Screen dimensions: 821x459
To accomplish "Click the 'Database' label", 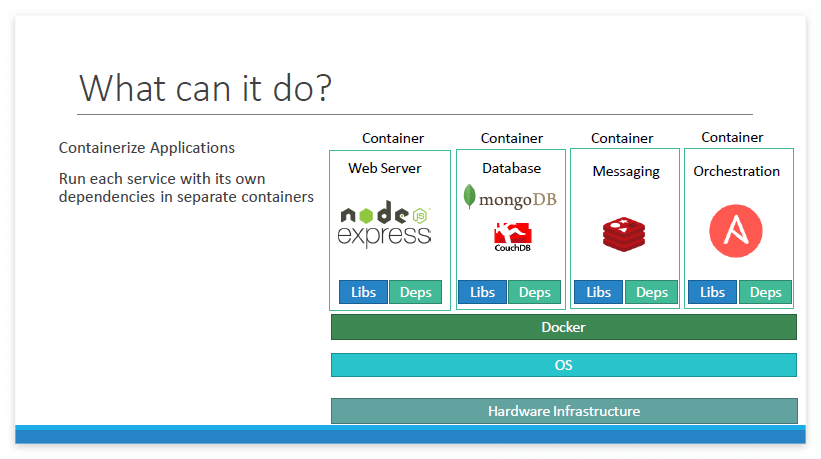I will pyautogui.click(x=511, y=168).
